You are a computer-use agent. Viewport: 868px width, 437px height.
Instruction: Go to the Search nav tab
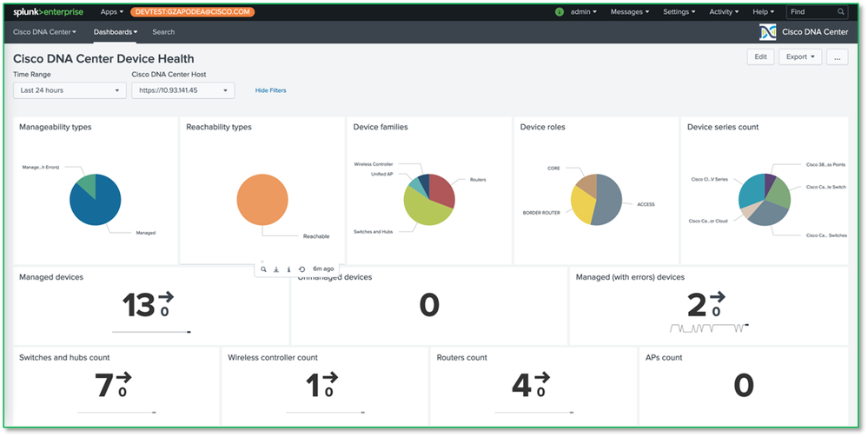pyautogui.click(x=163, y=32)
